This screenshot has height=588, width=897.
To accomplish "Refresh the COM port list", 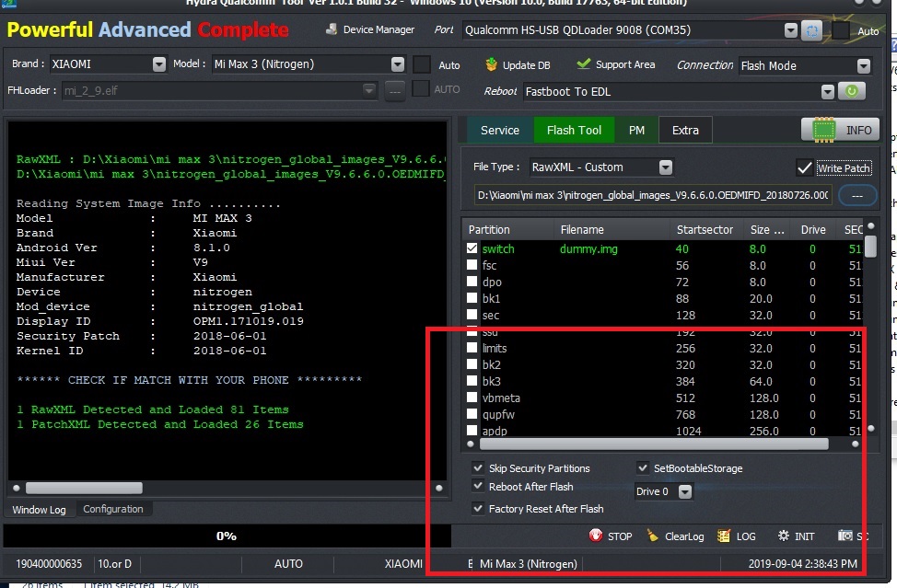I will [x=811, y=30].
